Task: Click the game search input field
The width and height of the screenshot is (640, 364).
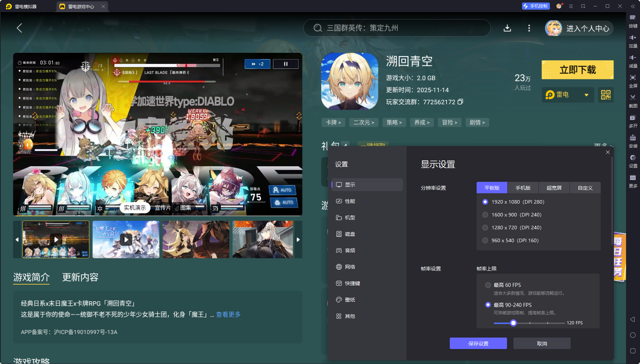Action: [x=397, y=28]
